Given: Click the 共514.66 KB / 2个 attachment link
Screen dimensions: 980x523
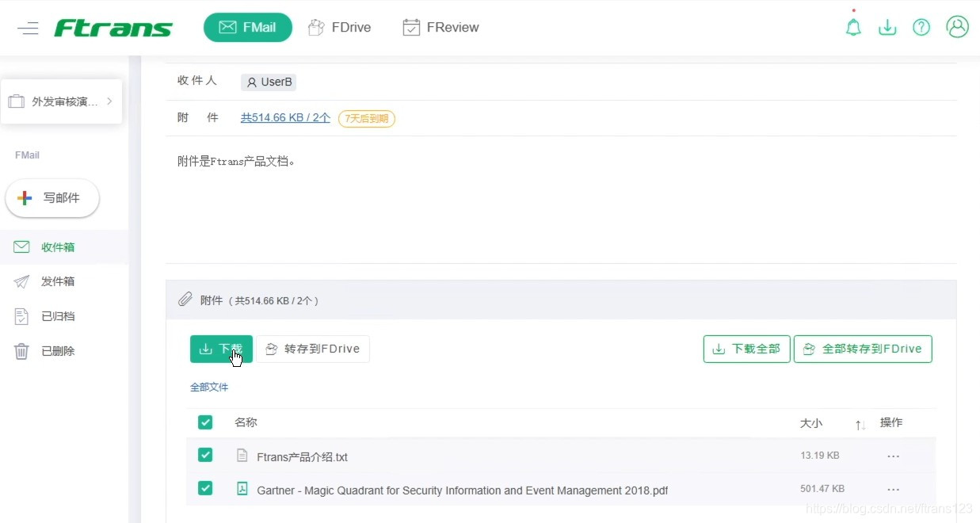Looking at the screenshot, I should pos(285,117).
